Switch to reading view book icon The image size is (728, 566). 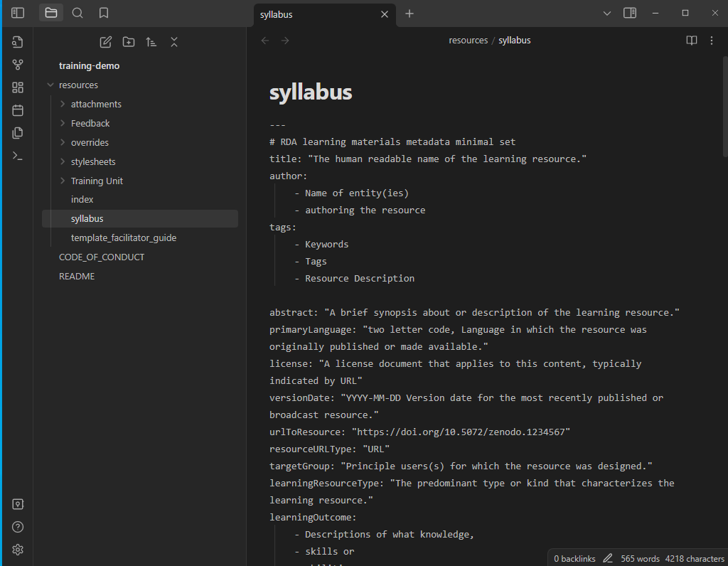tap(692, 41)
